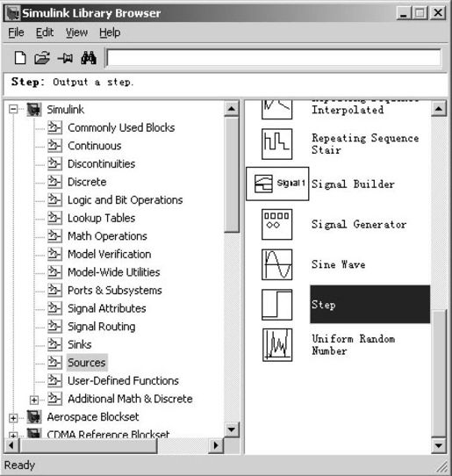Open the Edit menu
This screenshot has width=452, height=476.
point(45,32)
